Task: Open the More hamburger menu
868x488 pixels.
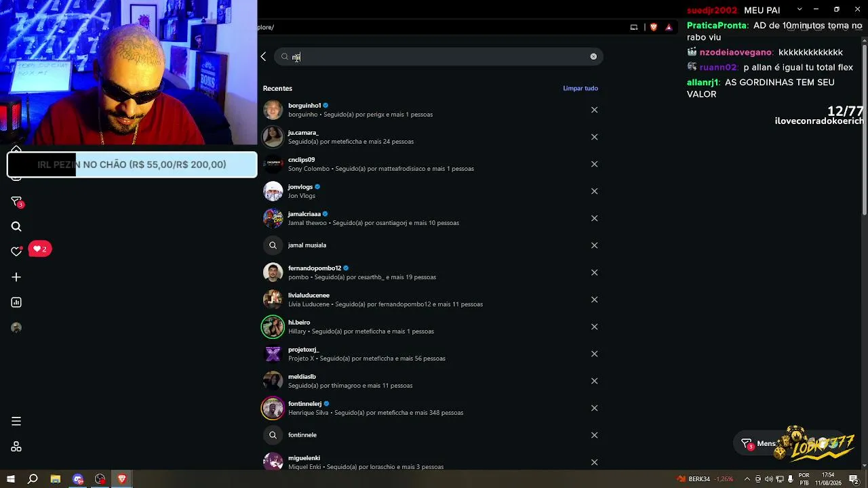Action: [16, 422]
